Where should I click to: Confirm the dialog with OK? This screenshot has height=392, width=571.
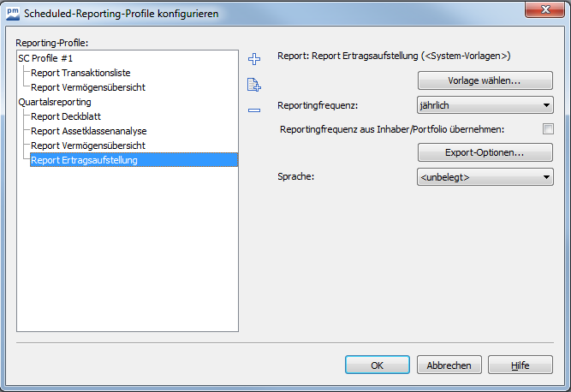[x=377, y=365]
